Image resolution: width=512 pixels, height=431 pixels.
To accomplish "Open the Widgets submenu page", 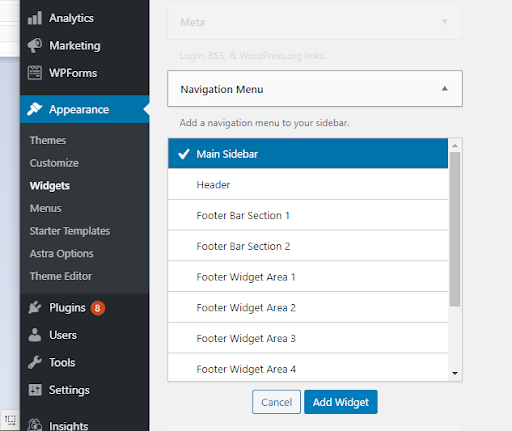I will (50, 186).
